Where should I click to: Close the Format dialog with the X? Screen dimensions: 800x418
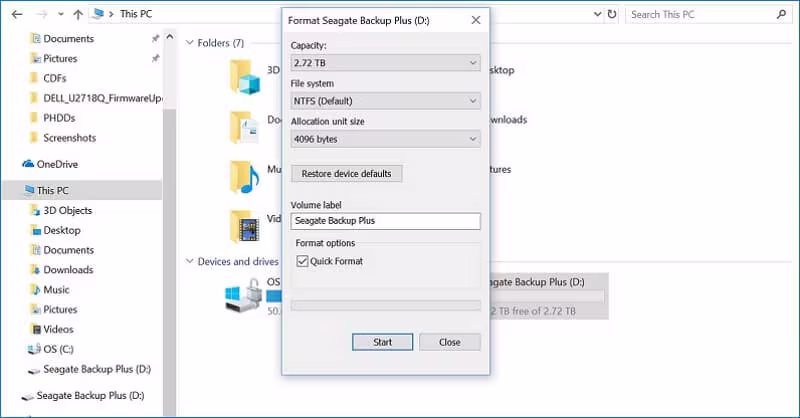coord(476,20)
